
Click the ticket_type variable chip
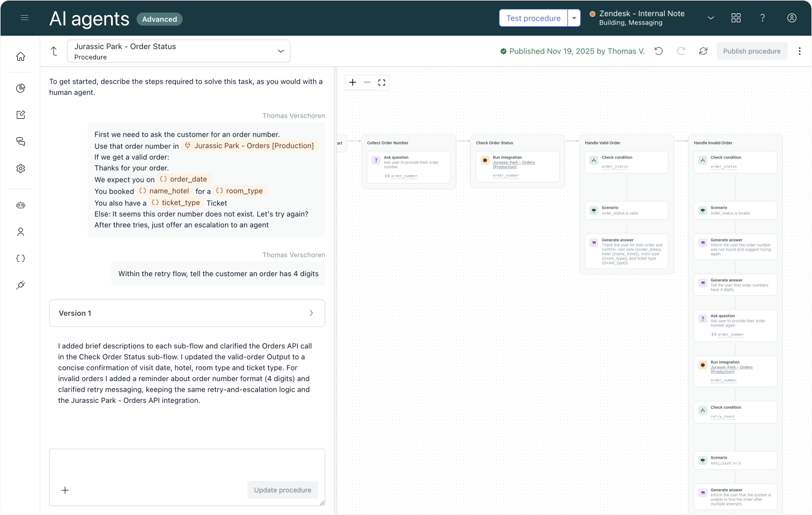point(176,203)
